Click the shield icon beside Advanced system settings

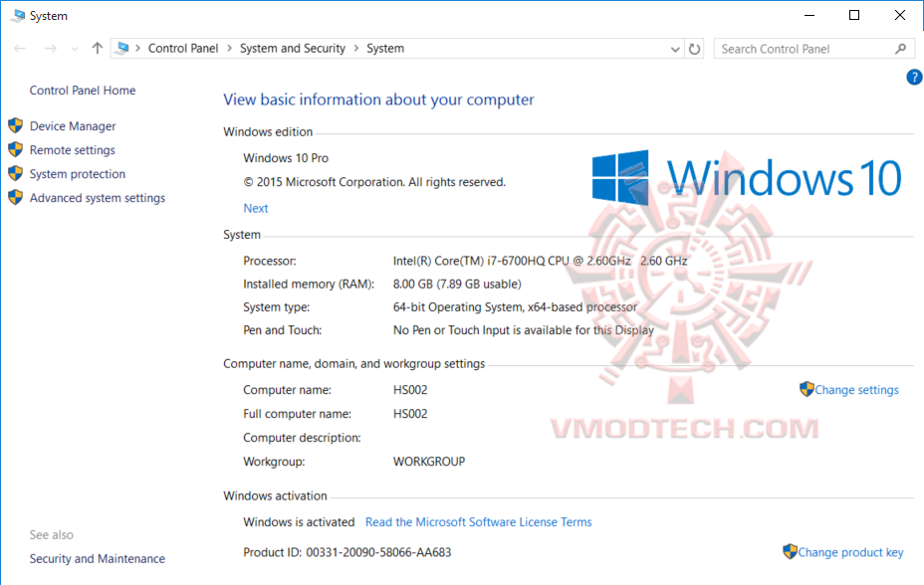tap(15, 197)
